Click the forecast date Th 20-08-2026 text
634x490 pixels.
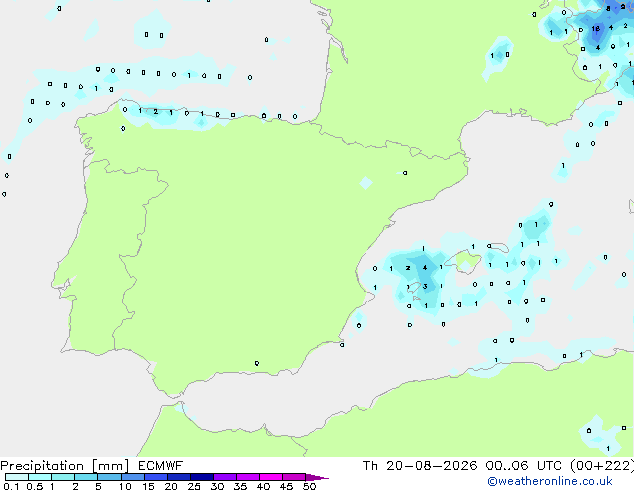pos(420,466)
